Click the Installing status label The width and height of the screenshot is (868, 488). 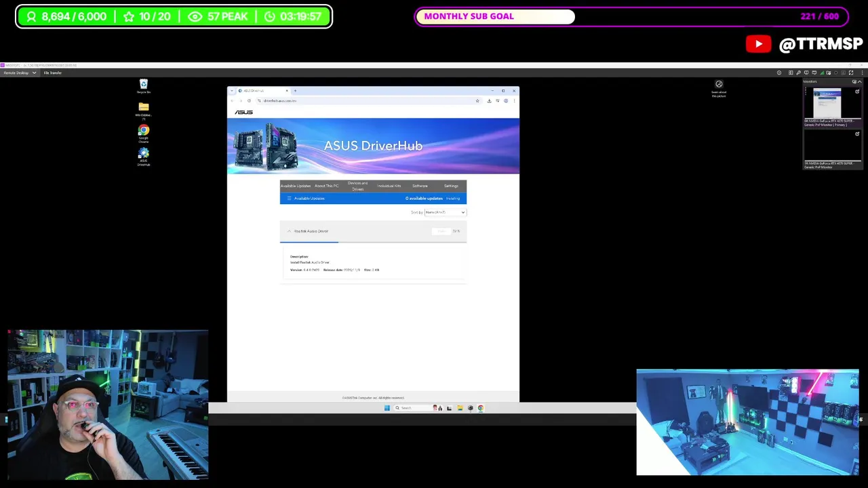tap(453, 199)
